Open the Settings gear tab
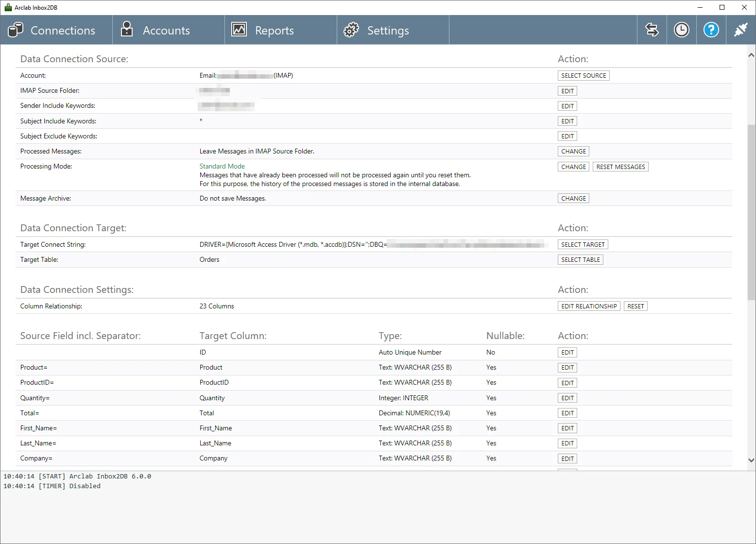 pos(393,30)
